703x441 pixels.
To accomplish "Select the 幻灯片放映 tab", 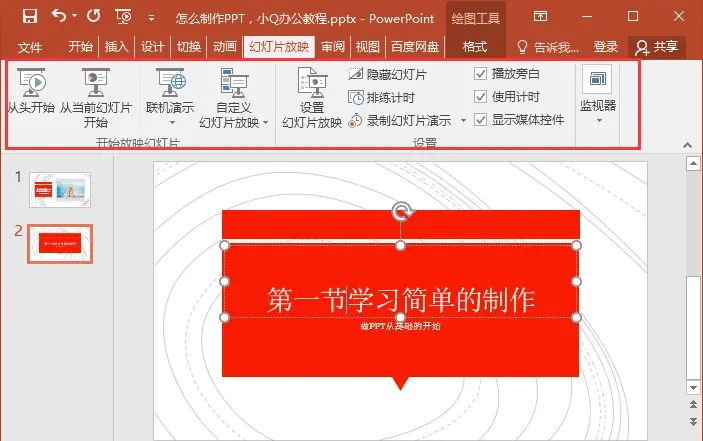I will pos(279,47).
